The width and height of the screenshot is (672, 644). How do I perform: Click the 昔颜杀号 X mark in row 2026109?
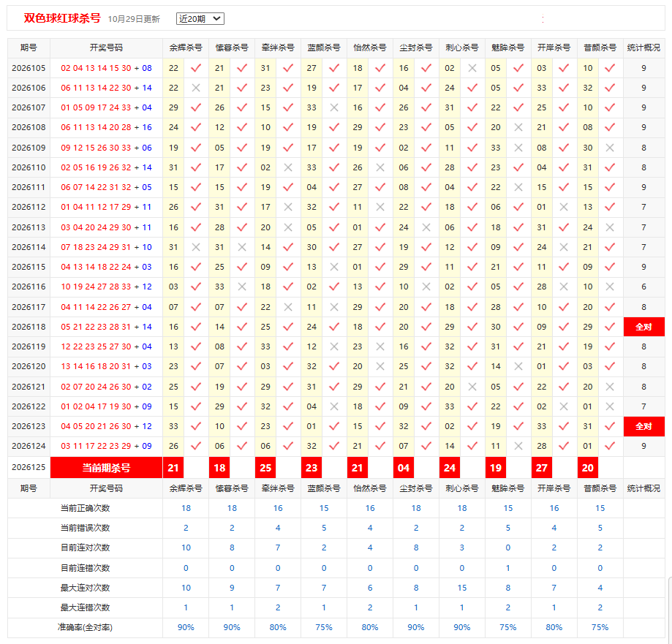610,148
